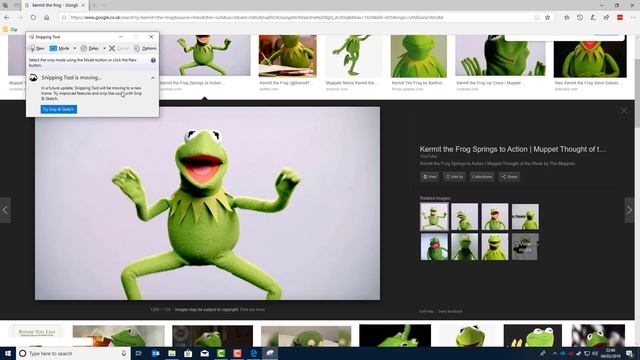Open the Clip folder on the favorites bar
The width and height of the screenshot is (640, 360).
click(10, 29)
